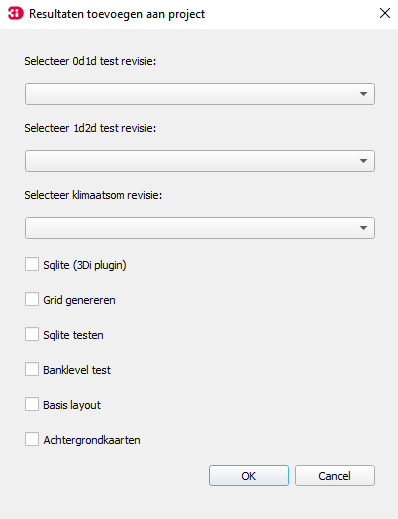398x519 pixels.
Task: Click the 'Selecteer 0d1d test revisie:' label
Action: 90,61
